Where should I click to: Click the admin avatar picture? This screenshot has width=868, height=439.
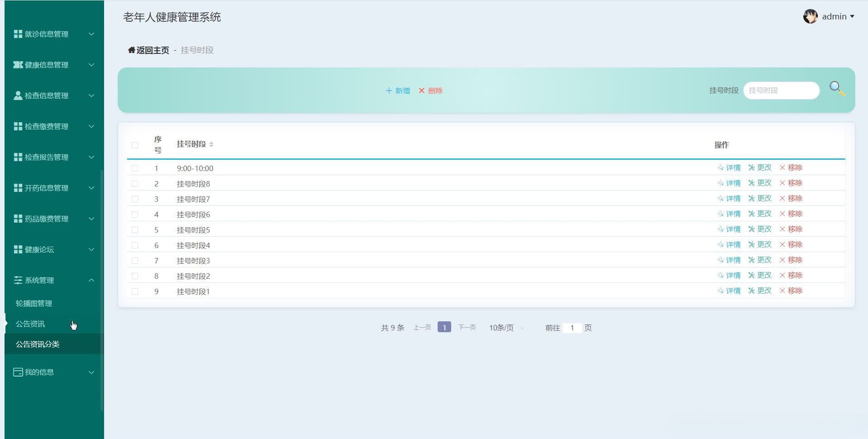click(x=810, y=16)
